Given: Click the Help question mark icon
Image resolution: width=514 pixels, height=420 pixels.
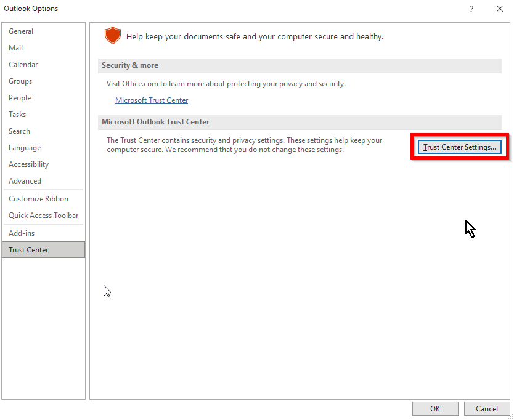Looking at the screenshot, I should 471,9.
